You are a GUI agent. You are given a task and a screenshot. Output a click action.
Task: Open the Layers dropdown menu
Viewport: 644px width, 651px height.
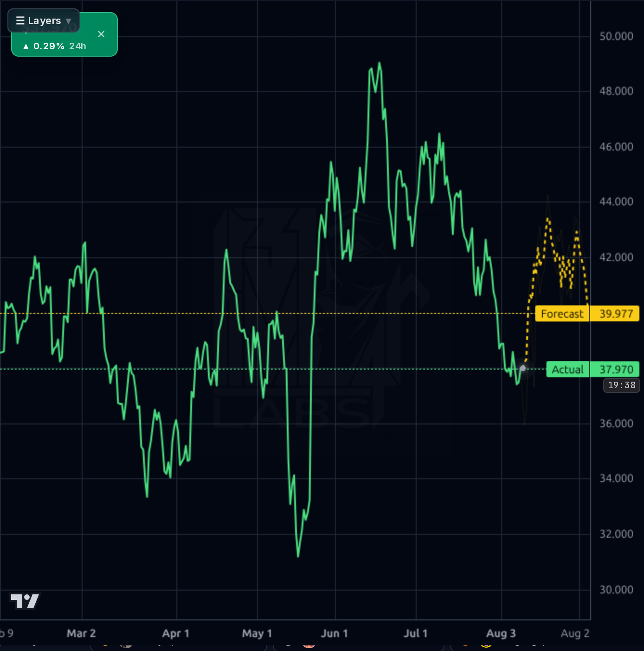tap(44, 21)
